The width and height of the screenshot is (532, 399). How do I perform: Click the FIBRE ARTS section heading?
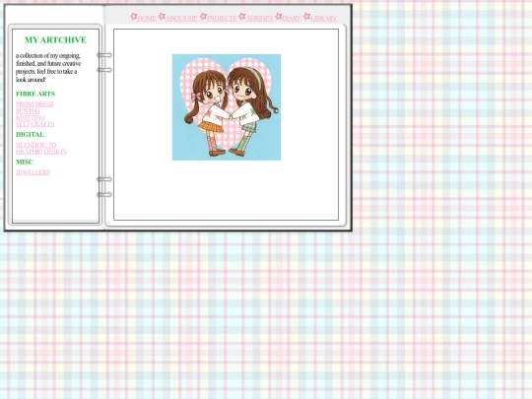tap(35, 94)
